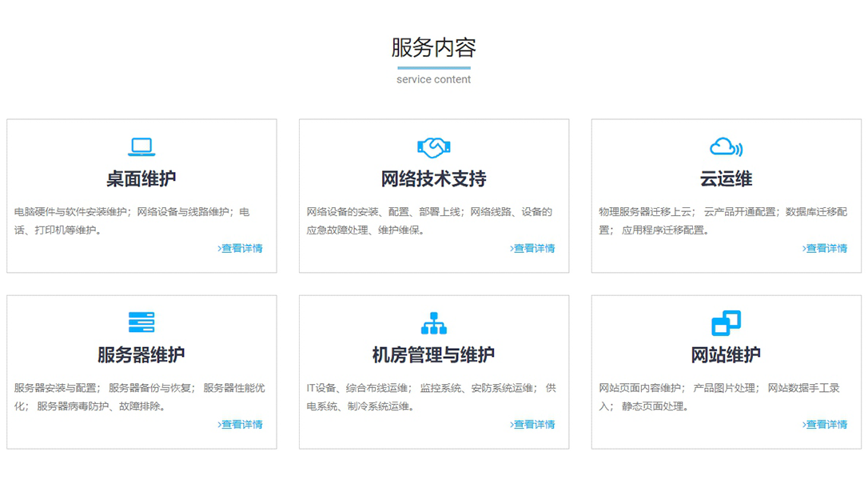
Task: Select the 网络技术支持 card title
Action: tap(434, 179)
